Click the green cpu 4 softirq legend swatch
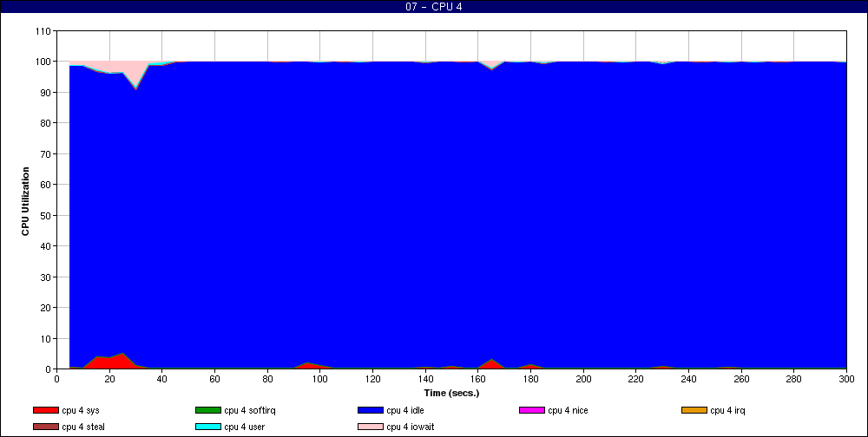The width and height of the screenshot is (868, 437). tap(207, 410)
